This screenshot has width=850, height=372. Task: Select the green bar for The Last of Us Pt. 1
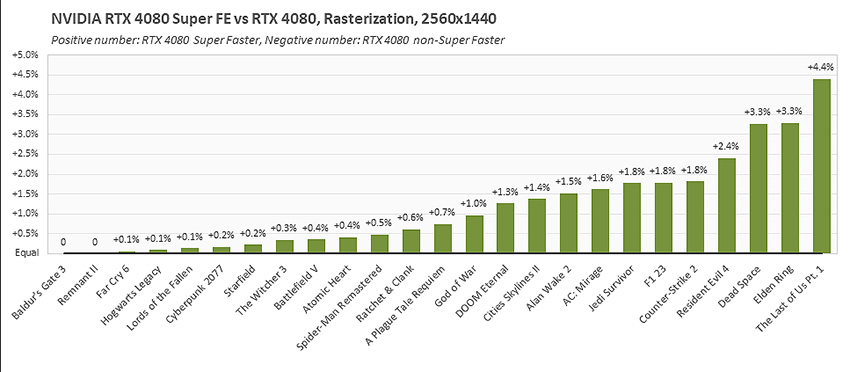(822, 166)
